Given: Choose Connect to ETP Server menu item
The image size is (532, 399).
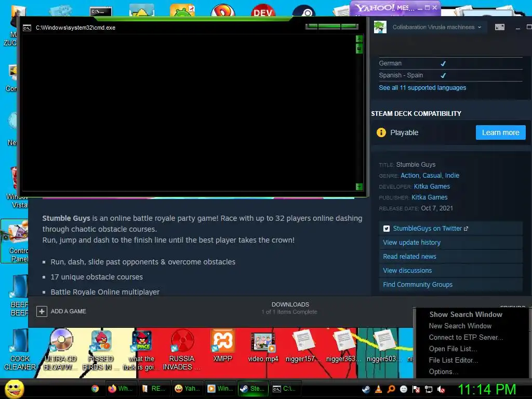Looking at the screenshot, I should [x=466, y=338].
